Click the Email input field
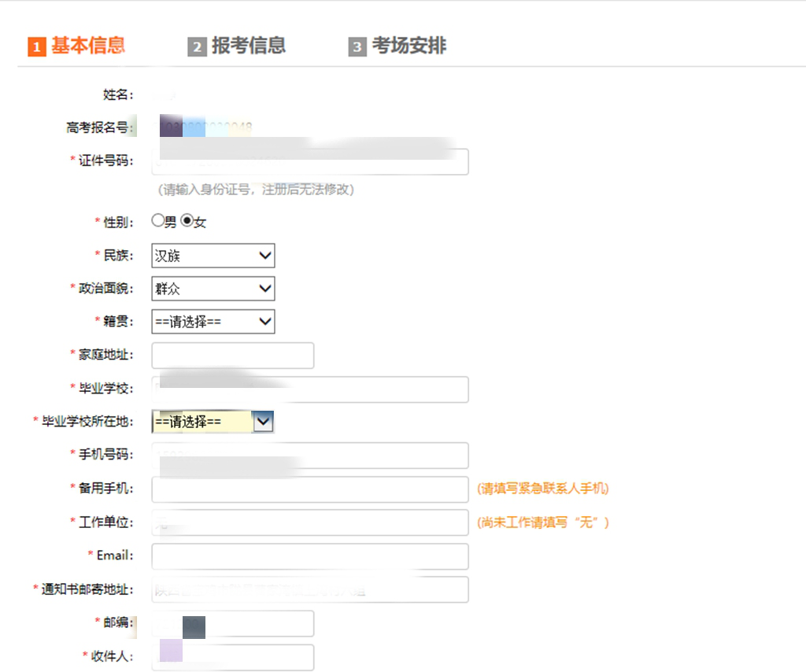This screenshot has height=672, width=806. (x=310, y=556)
